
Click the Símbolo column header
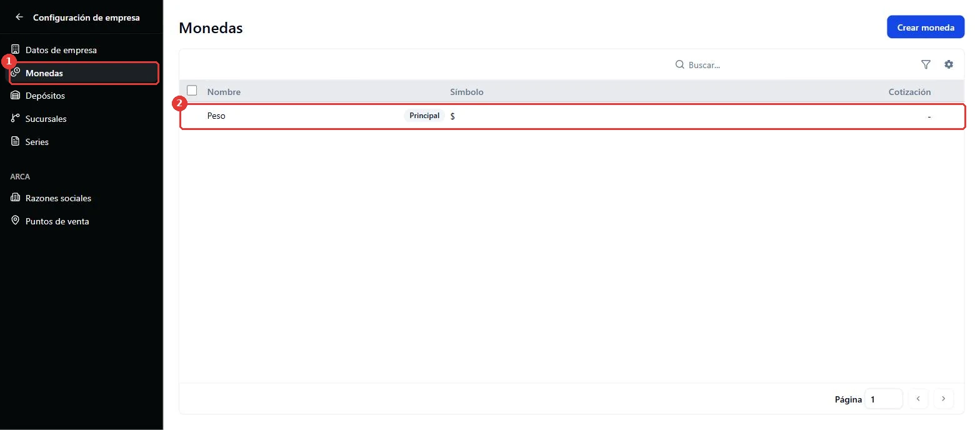click(x=467, y=92)
